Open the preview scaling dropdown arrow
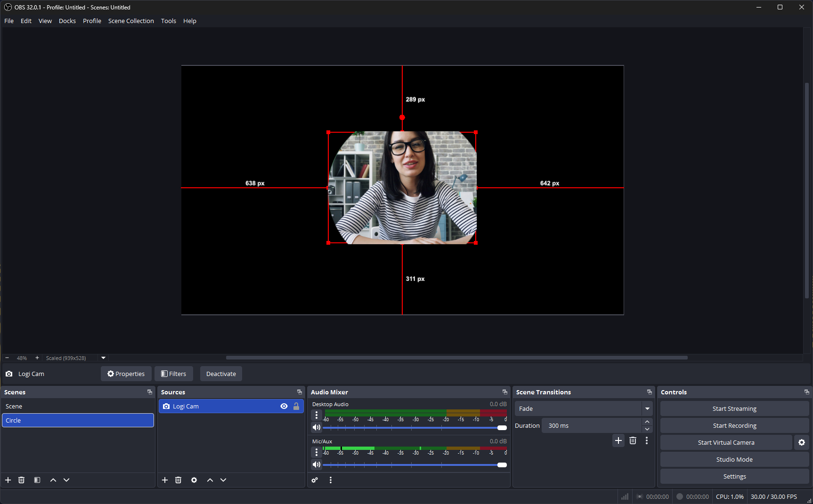The image size is (813, 504). pyautogui.click(x=104, y=358)
